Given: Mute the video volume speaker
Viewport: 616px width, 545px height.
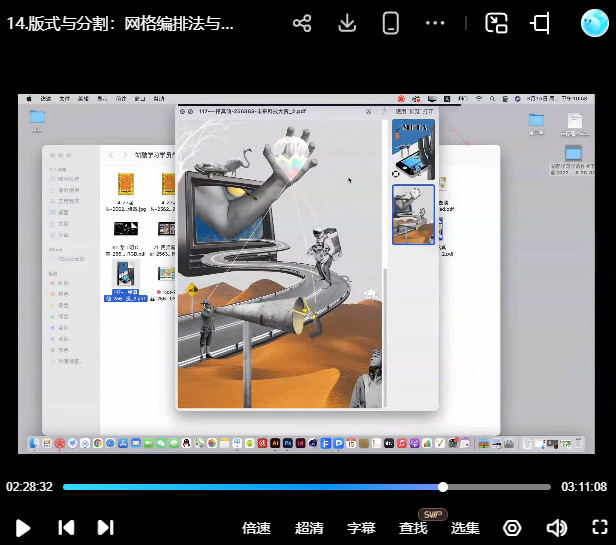Looking at the screenshot, I should click(x=556, y=528).
